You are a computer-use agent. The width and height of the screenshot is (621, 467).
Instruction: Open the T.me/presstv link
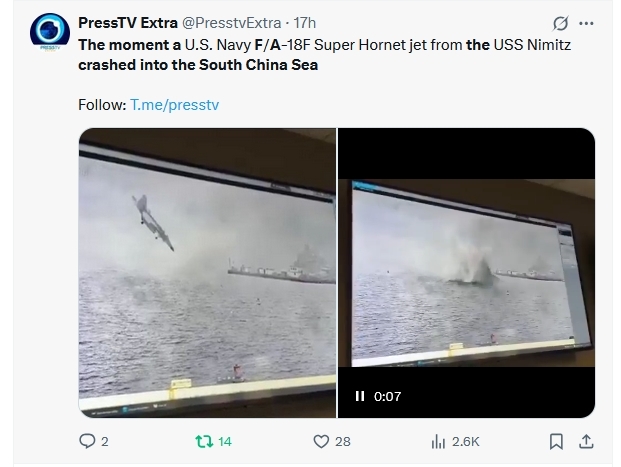[174, 105]
